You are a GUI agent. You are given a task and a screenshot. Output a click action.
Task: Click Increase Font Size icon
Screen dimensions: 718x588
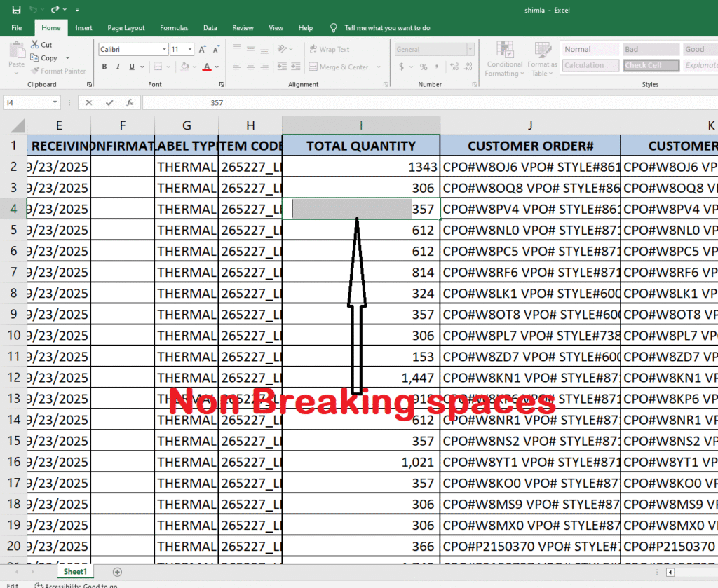(203, 50)
